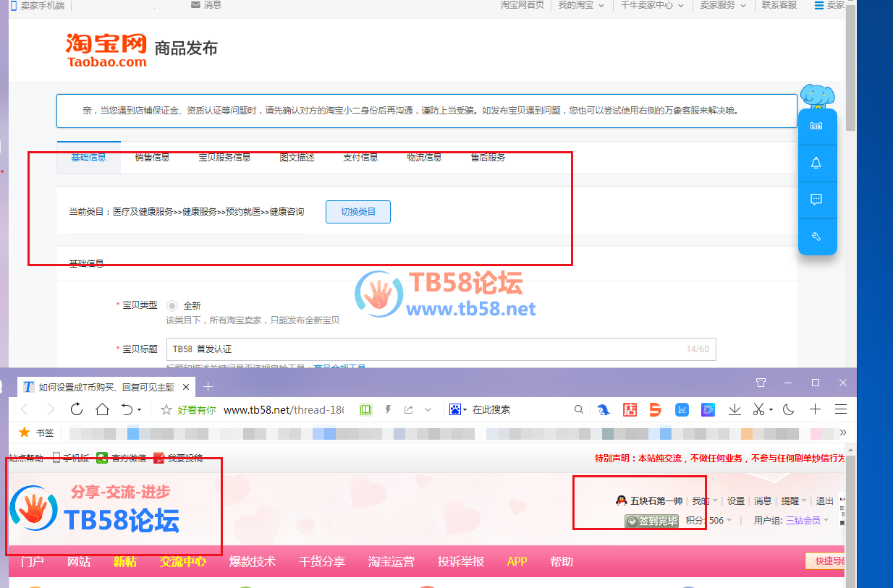Viewport: 893px width, 588px height.
Task: Click the extensions plus icon in toolbar
Action: coord(815,409)
